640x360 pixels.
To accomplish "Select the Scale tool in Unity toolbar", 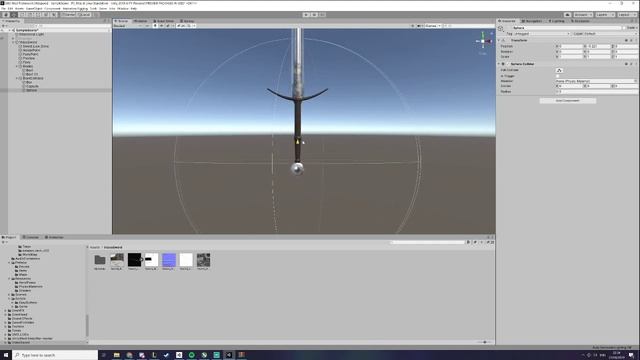I will 30,15.
